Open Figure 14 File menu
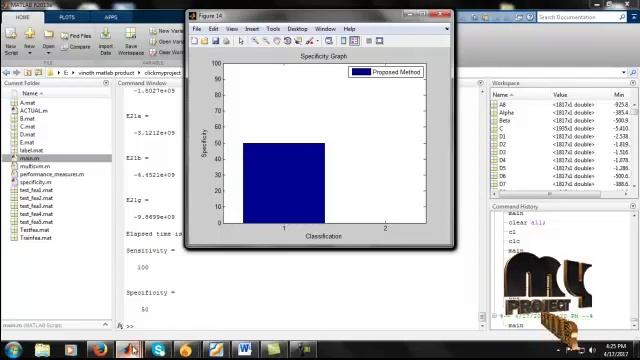 (197, 29)
